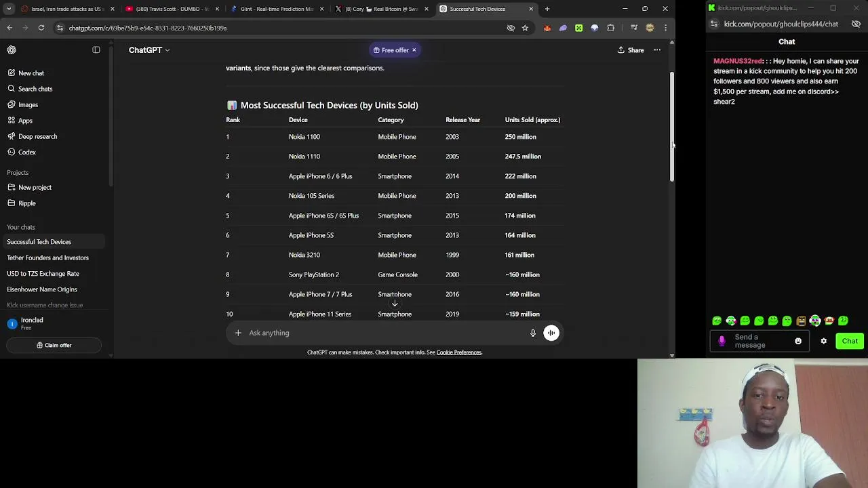Click the green extension icon in toolbar
868x488 pixels.
point(579,28)
